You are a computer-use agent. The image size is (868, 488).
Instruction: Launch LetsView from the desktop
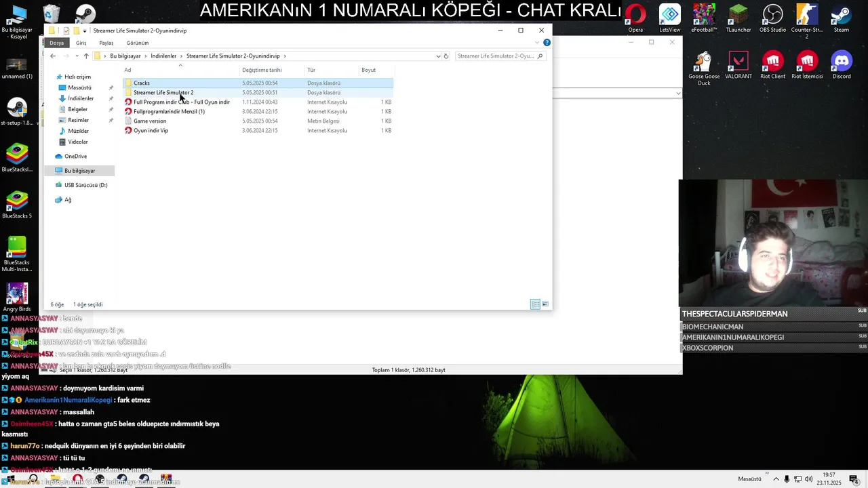669,18
